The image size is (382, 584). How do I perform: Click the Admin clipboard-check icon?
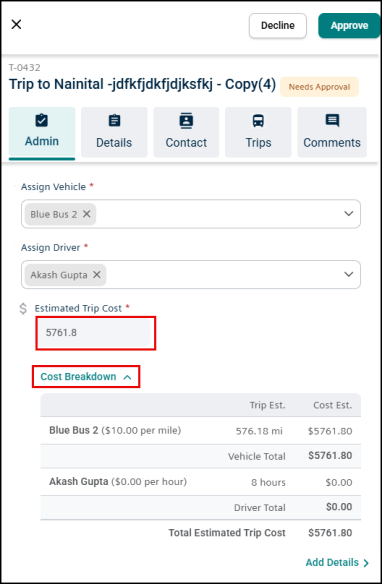coord(41,120)
